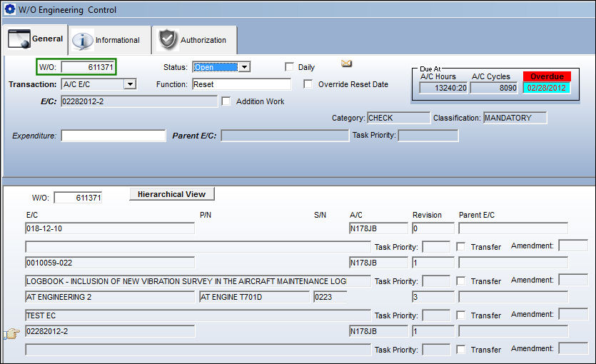596x364 pixels.
Task: Toggle the Addition Work checkbox
Action: [226, 101]
